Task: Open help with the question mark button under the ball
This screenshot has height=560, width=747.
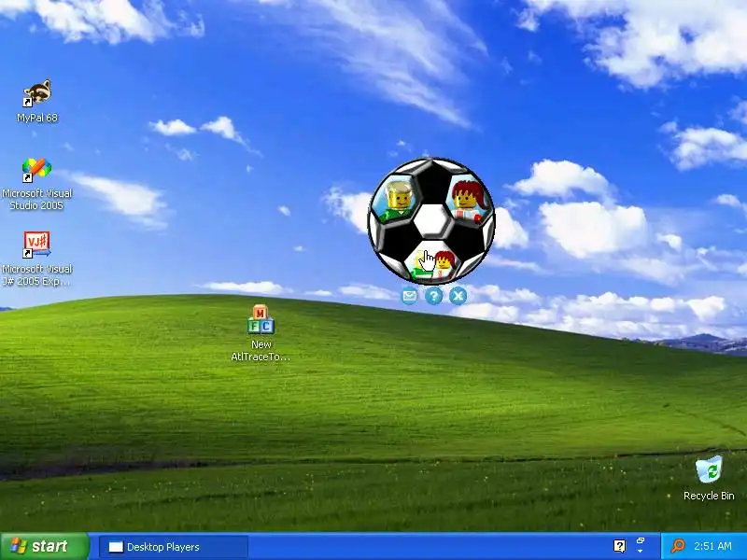Action: point(433,296)
